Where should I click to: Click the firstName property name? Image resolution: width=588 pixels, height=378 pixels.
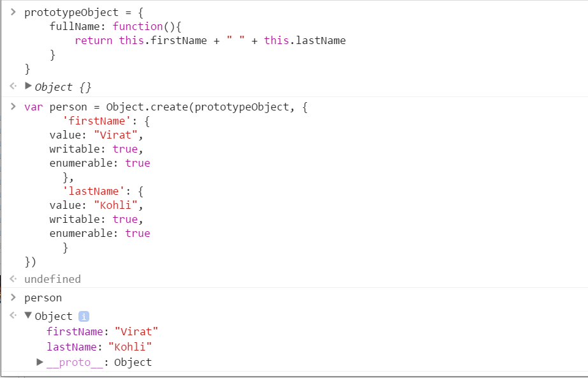coord(75,331)
